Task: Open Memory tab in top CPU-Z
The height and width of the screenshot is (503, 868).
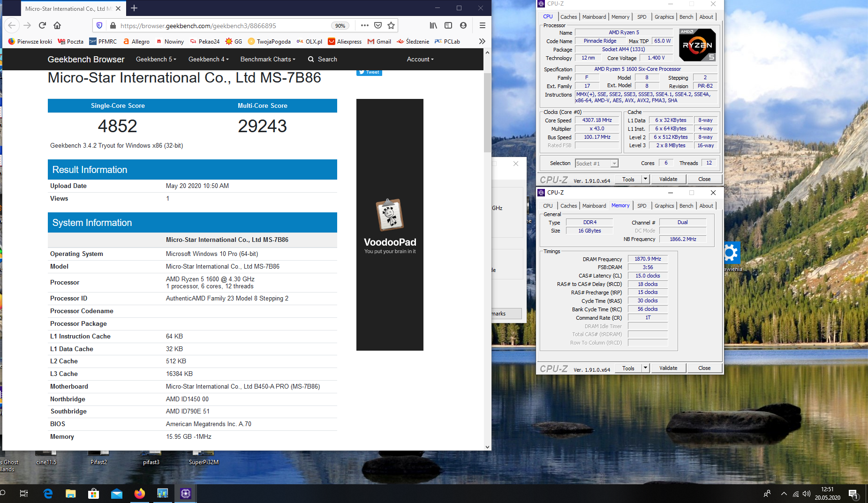Action: coord(620,17)
